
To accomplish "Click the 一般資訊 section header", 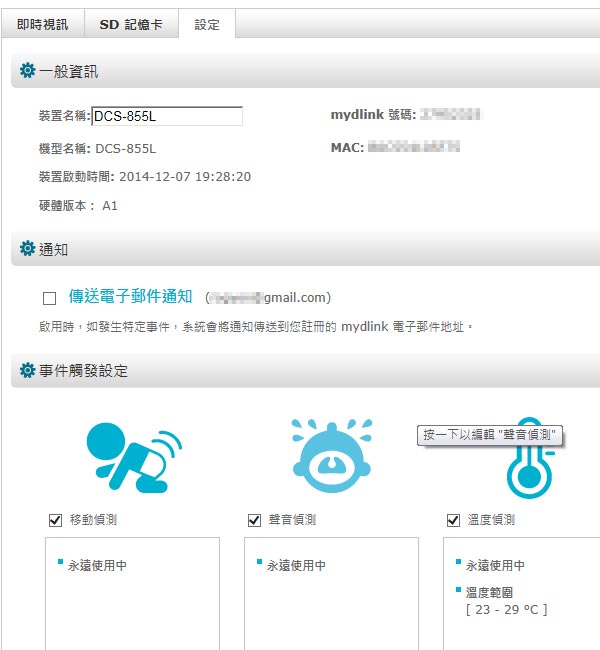I will click(68, 71).
